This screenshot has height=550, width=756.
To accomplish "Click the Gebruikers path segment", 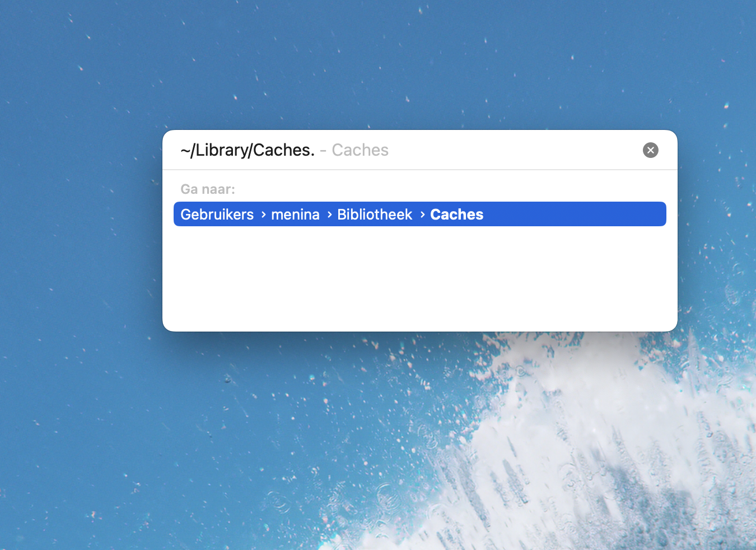I will pos(217,215).
